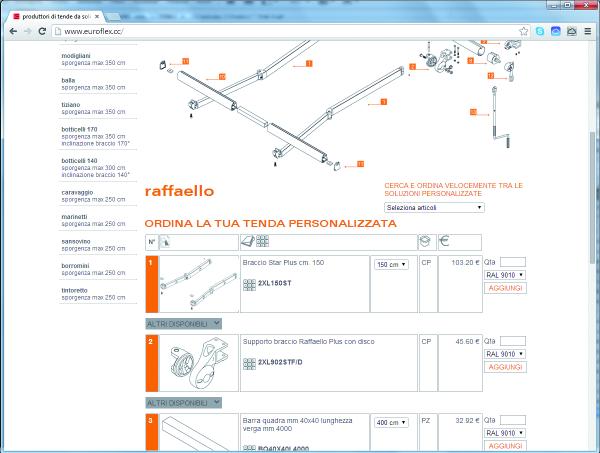Click the Barra quadra product thumbnail
Screen dimensions: 600x453
click(199, 432)
